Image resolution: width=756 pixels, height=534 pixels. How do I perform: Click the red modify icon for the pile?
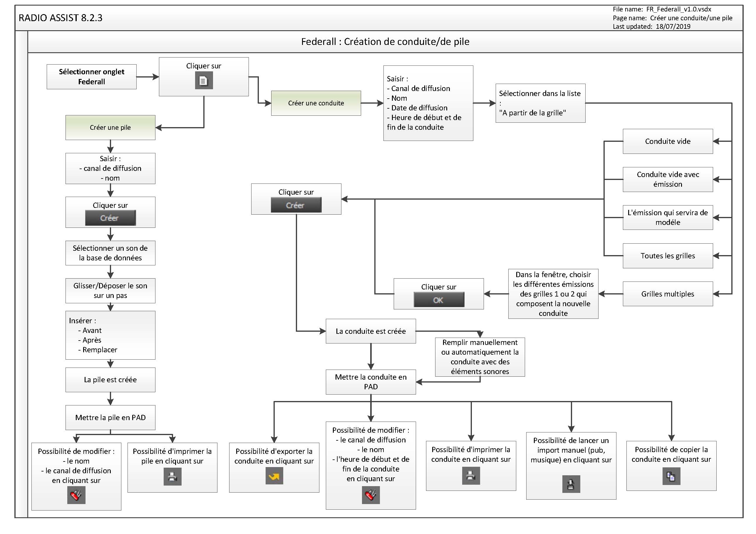coord(76,495)
